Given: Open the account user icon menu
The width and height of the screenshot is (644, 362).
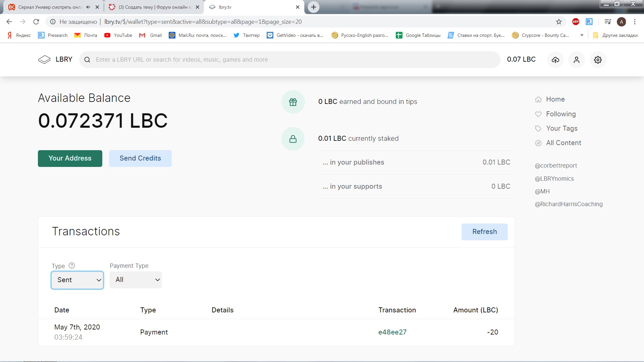Looking at the screenshot, I should (x=577, y=60).
